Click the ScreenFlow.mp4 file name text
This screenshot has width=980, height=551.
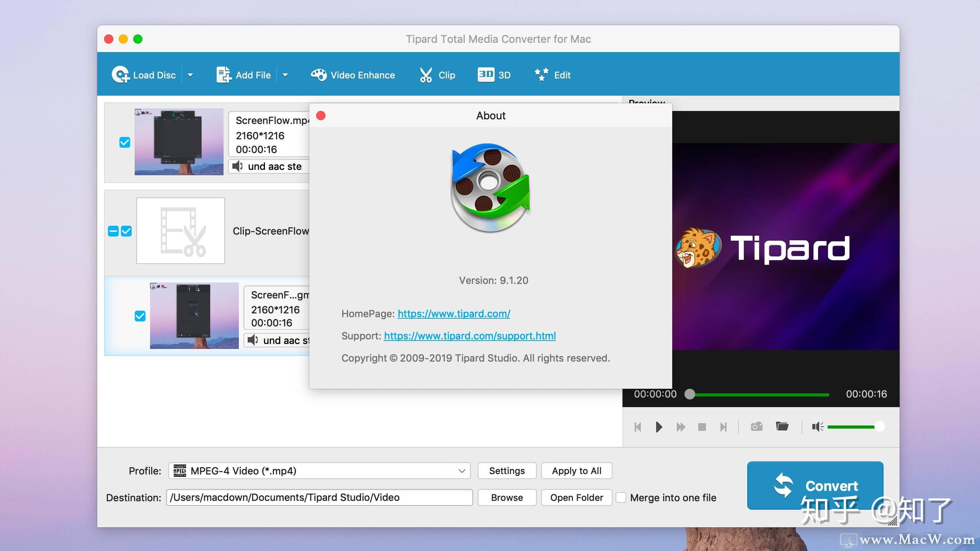pyautogui.click(x=272, y=121)
